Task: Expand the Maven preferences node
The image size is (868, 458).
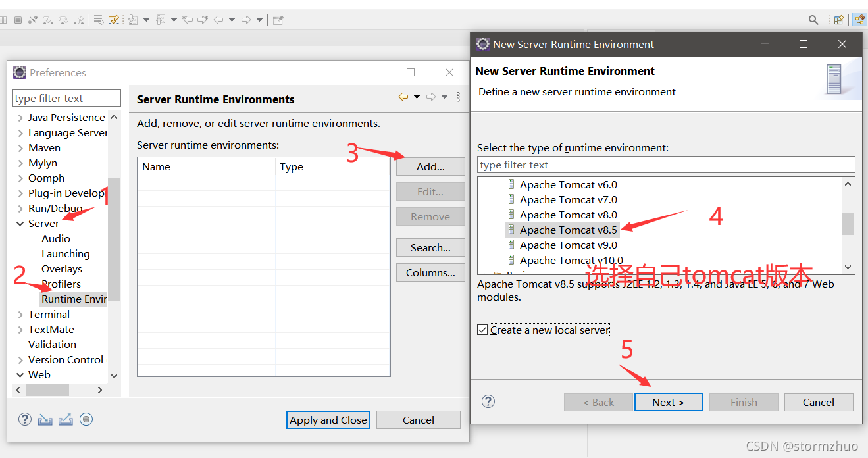Action: [20, 148]
